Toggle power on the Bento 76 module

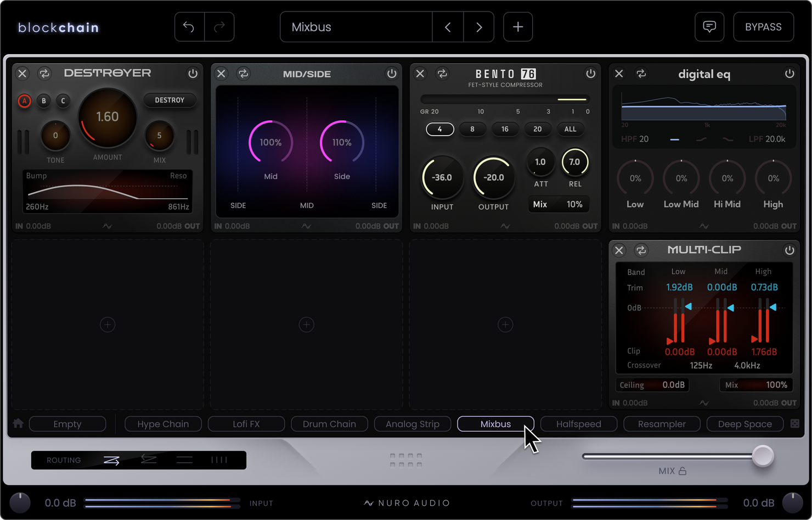pyautogui.click(x=590, y=73)
